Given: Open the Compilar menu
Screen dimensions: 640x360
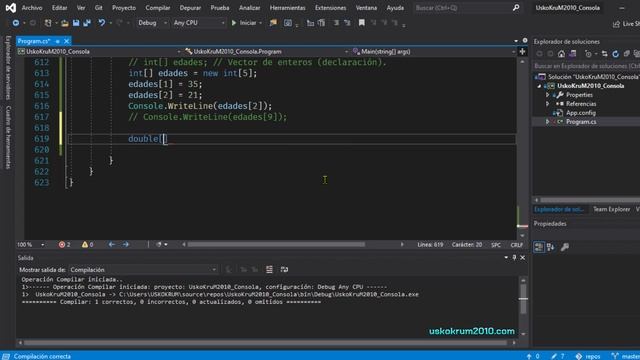Looking at the screenshot, I should [158, 8].
